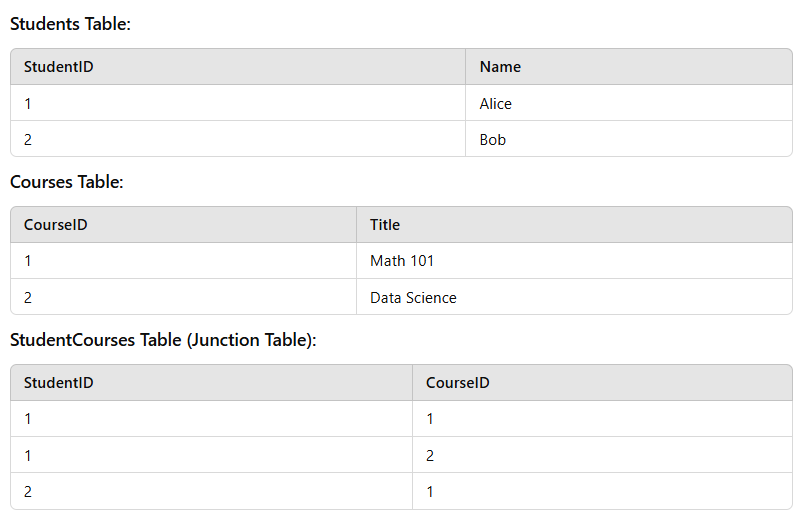Viewport: 805px width, 517px height.
Task: Select StudentID header in junction table
Action: coord(211,382)
